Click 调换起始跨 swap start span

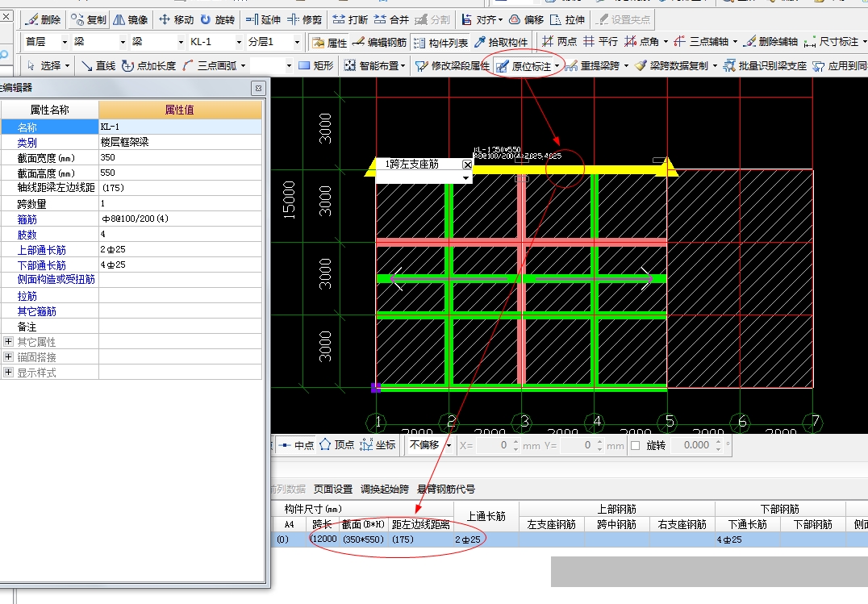click(384, 489)
